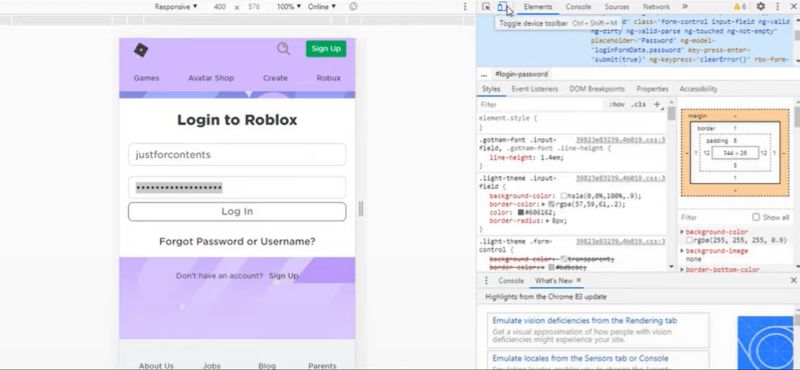
Task: Enable the Show all checkbox
Action: coord(756,217)
